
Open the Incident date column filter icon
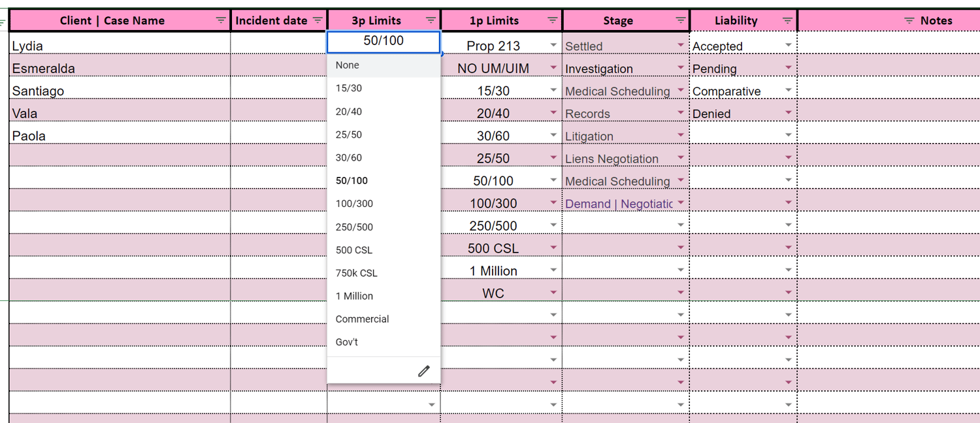point(318,21)
